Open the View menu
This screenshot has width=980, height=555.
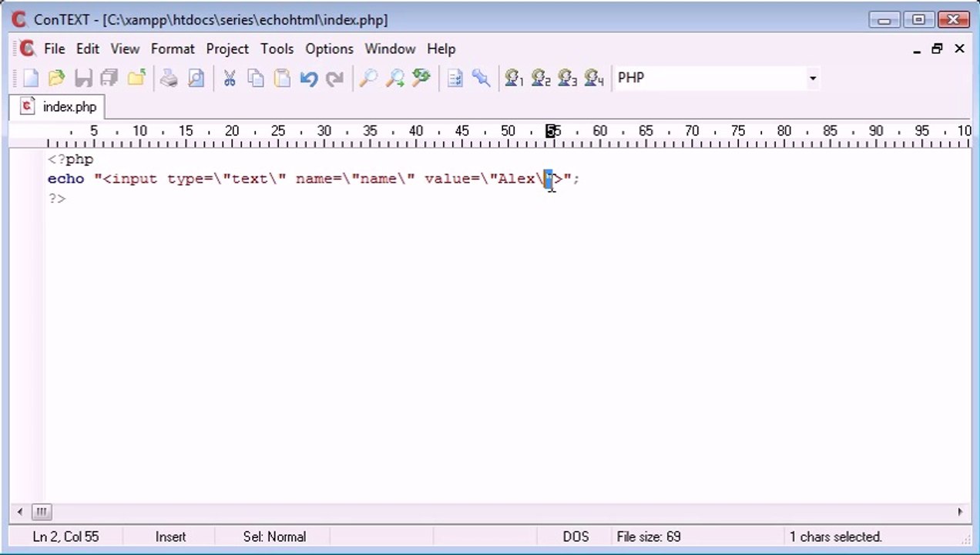125,49
